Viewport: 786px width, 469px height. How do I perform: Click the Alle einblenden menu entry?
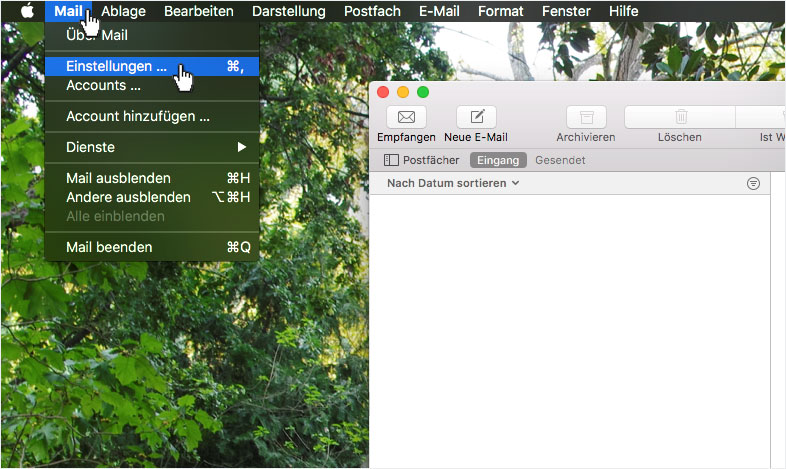click(152, 216)
